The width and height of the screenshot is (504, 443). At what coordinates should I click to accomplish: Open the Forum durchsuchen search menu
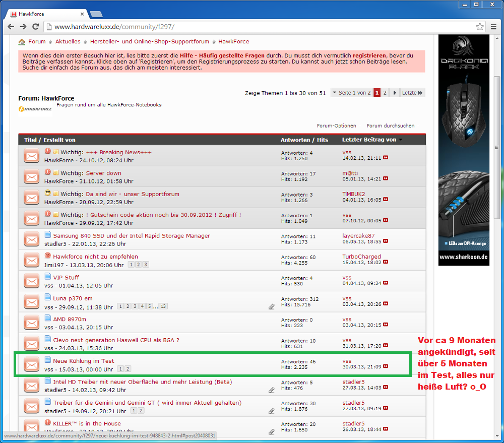tap(391, 125)
